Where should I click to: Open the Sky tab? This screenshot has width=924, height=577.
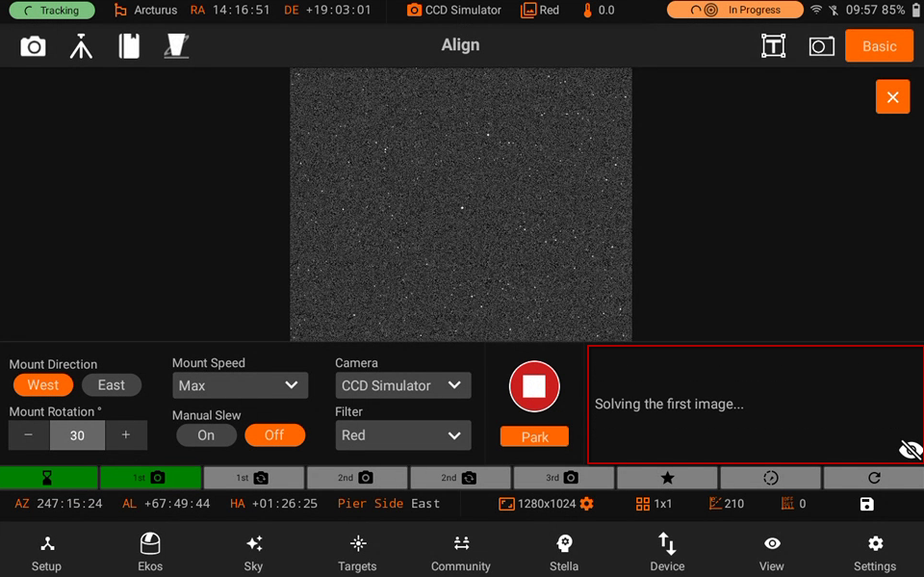click(x=253, y=552)
